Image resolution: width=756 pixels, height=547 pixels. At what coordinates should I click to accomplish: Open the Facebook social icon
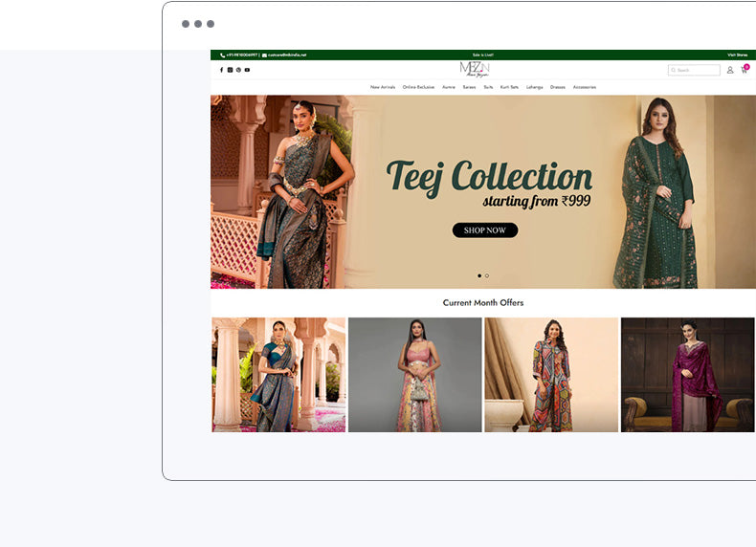(x=222, y=70)
